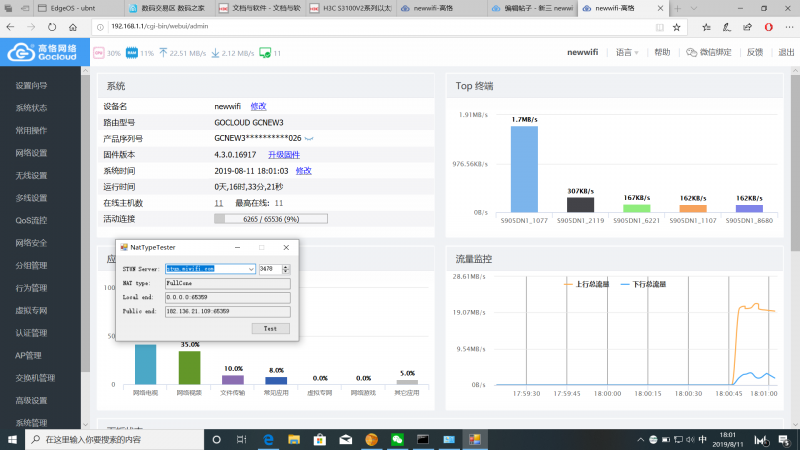
Task: Expand STUN Server combo box dropdown
Action: pyautogui.click(x=251, y=269)
